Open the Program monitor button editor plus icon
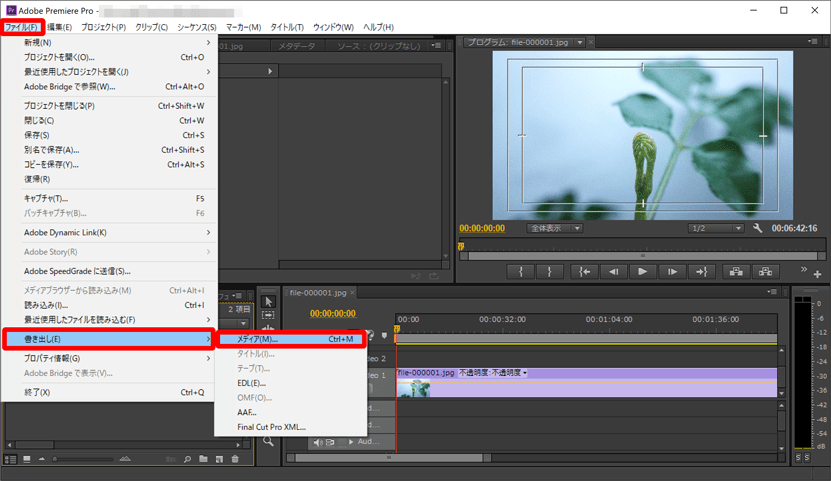The height and width of the screenshot is (481, 831). click(817, 274)
